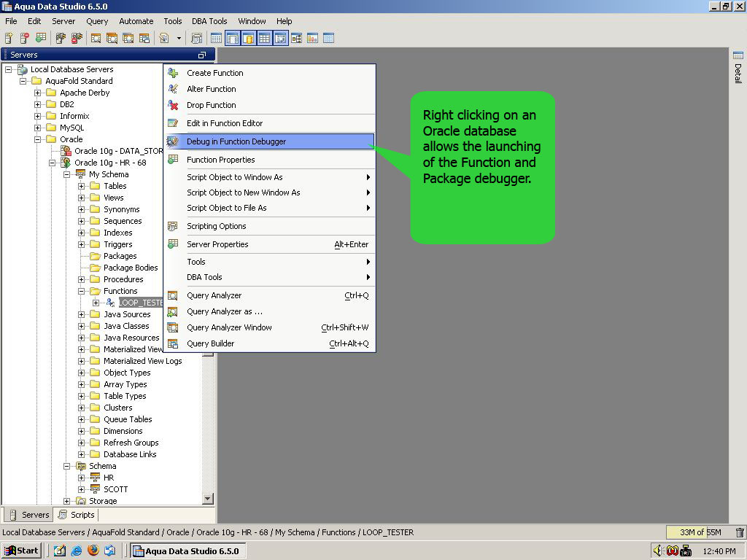This screenshot has width=747, height=560.
Task: Select the Refresh Groups tree item
Action: coord(131,443)
